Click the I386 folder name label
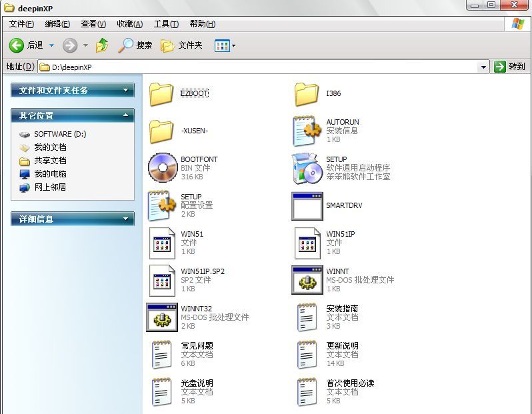This screenshot has height=414, width=532. click(333, 93)
